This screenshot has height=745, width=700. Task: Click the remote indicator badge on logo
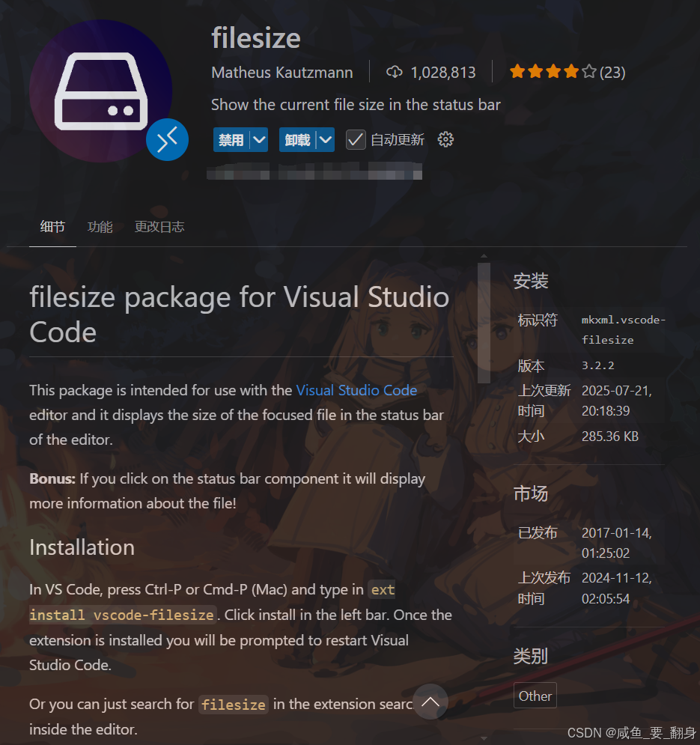(167, 140)
